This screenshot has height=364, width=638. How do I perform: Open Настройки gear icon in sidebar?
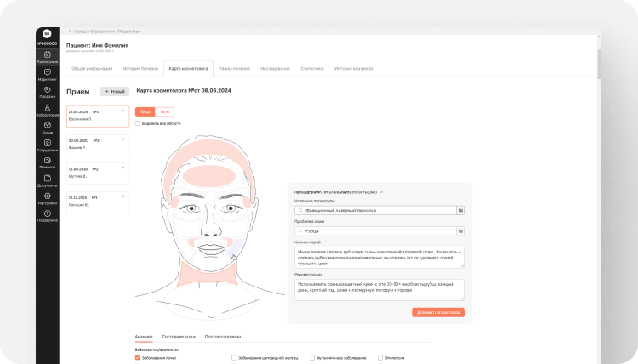pyautogui.click(x=47, y=198)
